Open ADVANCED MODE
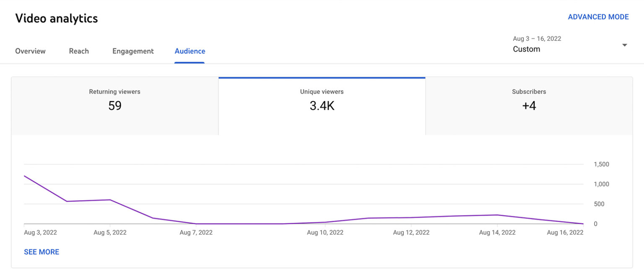 click(598, 17)
